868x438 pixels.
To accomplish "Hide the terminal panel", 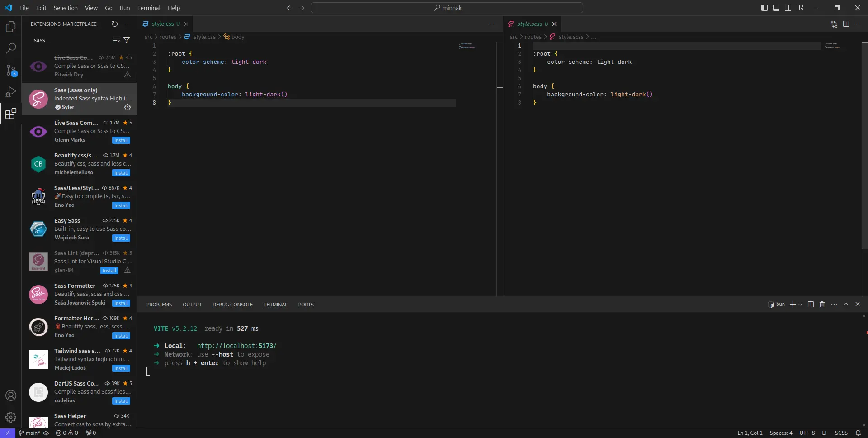I will coord(858,305).
